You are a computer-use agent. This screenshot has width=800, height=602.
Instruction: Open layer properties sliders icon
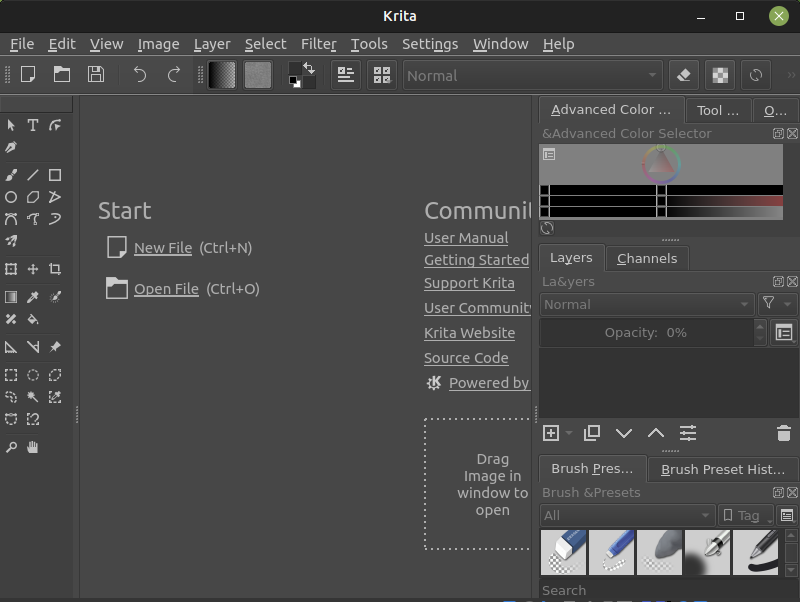pyautogui.click(x=688, y=433)
